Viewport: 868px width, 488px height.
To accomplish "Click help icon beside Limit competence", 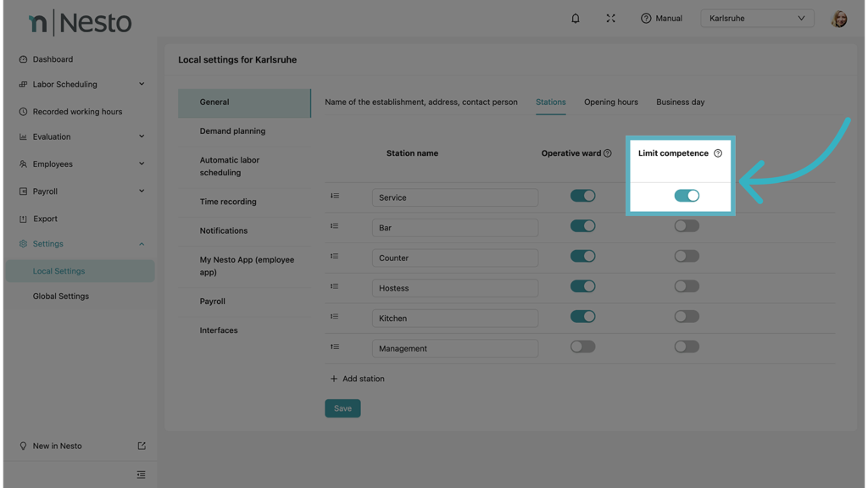I will 718,153.
